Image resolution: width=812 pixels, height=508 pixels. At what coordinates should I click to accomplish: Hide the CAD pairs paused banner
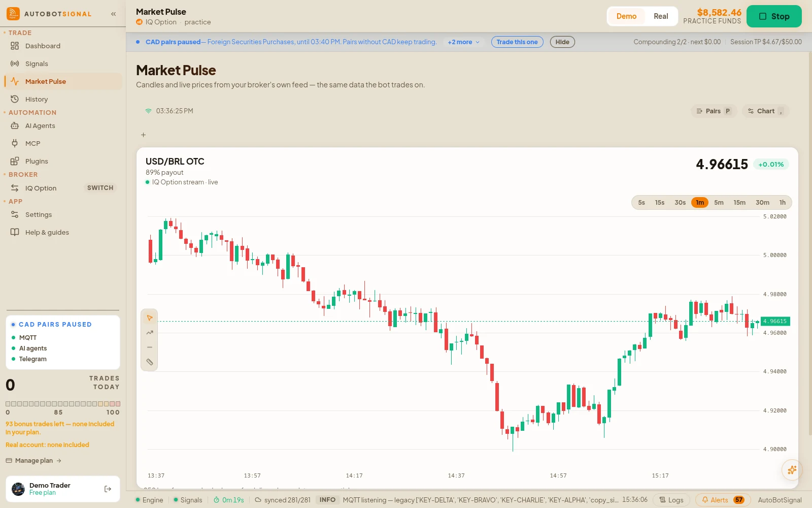562,42
